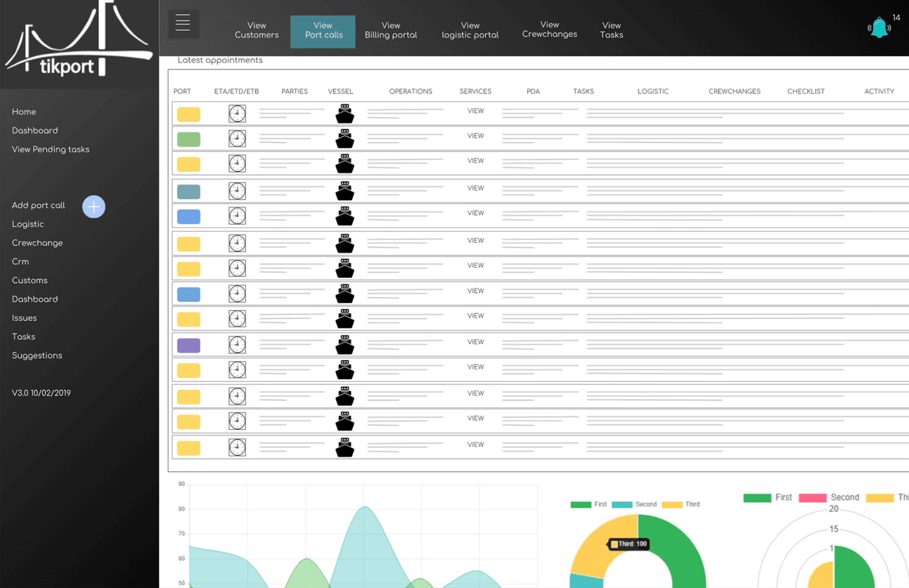Click the ship icon in the teal port row
The height and width of the screenshot is (588, 909).
click(x=345, y=191)
